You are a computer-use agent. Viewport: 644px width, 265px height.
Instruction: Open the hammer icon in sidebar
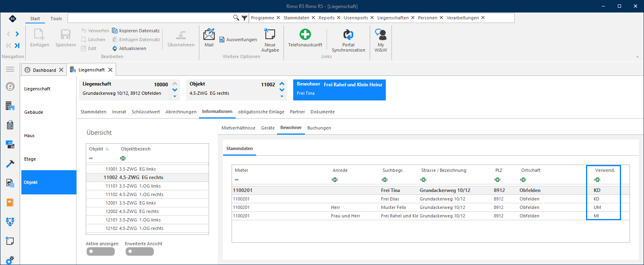[x=10, y=164]
